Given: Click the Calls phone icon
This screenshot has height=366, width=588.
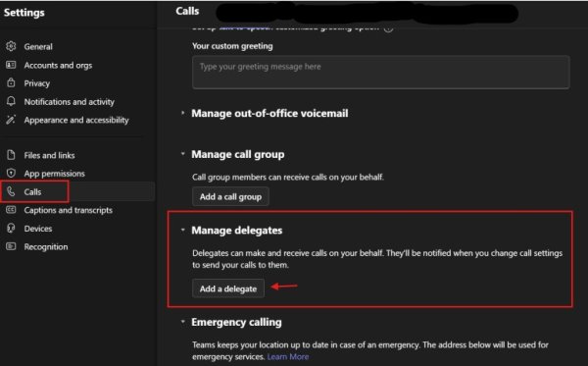Looking at the screenshot, I should (x=11, y=191).
